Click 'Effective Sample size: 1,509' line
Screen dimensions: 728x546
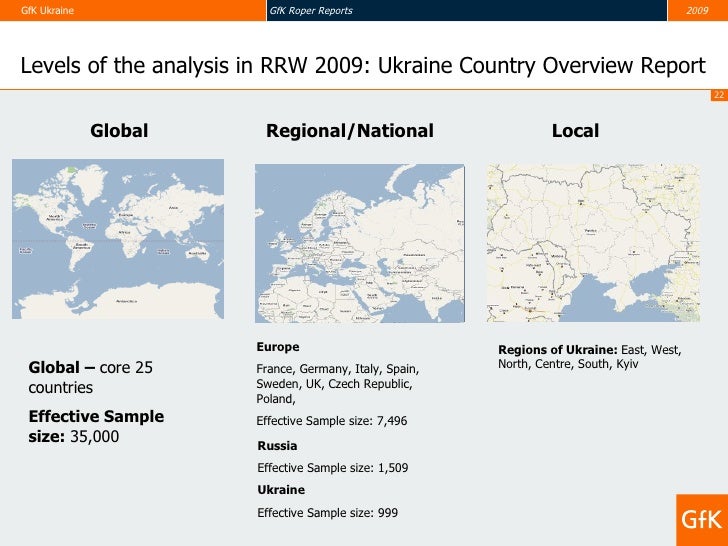click(x=333, y=468)
